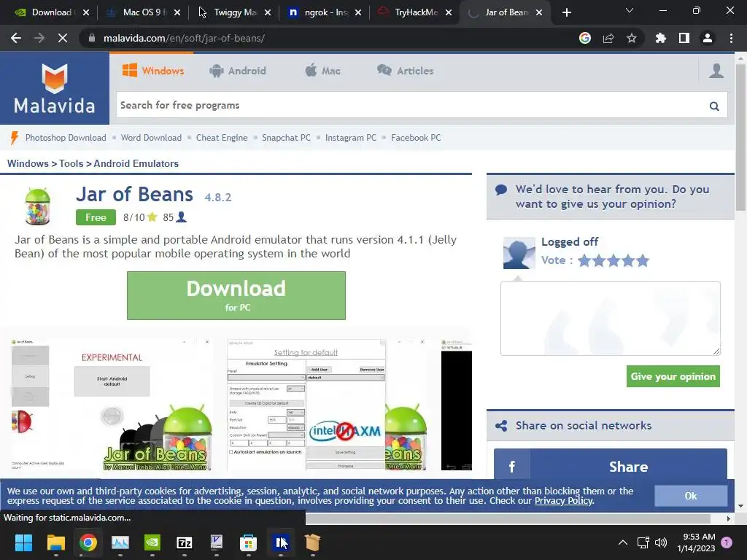Click the Give your opinion button
Screen dimensions: 747x560
tap(673, 376)
